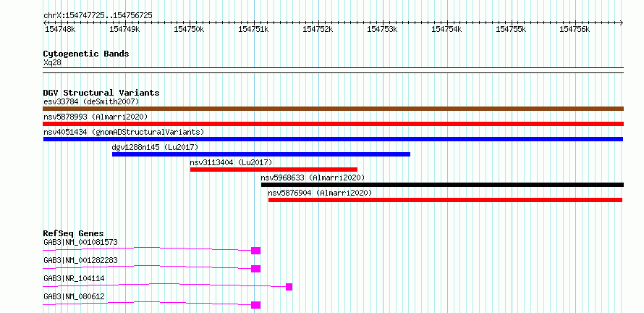Click the magenta exon box of NM_001282283

256,269
